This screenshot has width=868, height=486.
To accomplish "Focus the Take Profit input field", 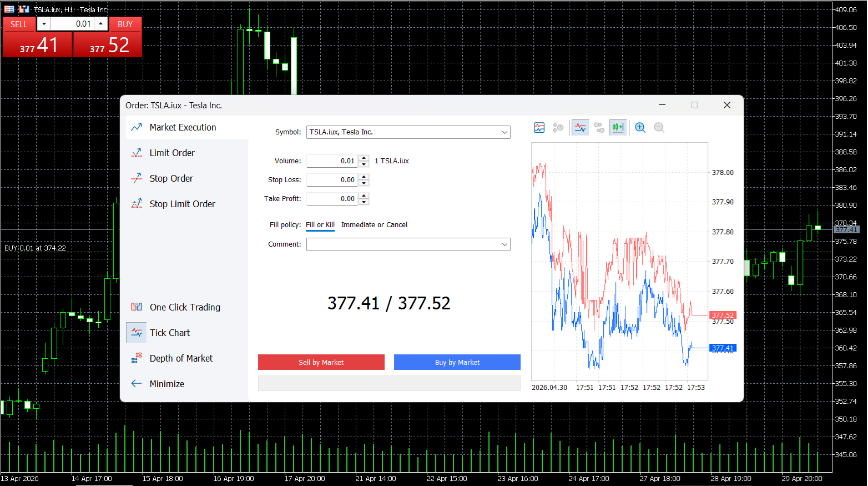I will (333, 198).
